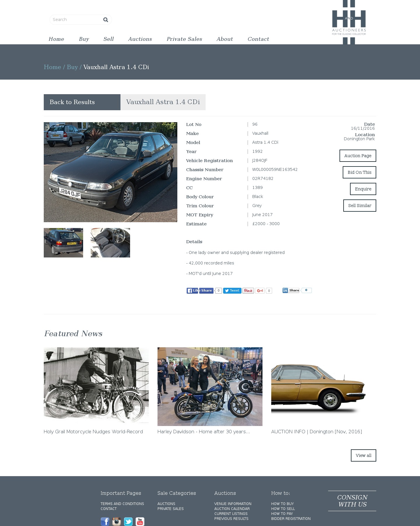Open How to Sell footer link

click(x=283, y=509)
